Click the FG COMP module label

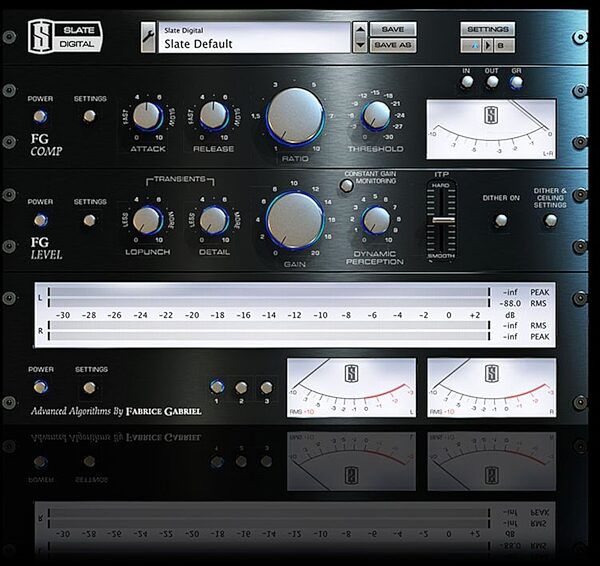[46, 145]
